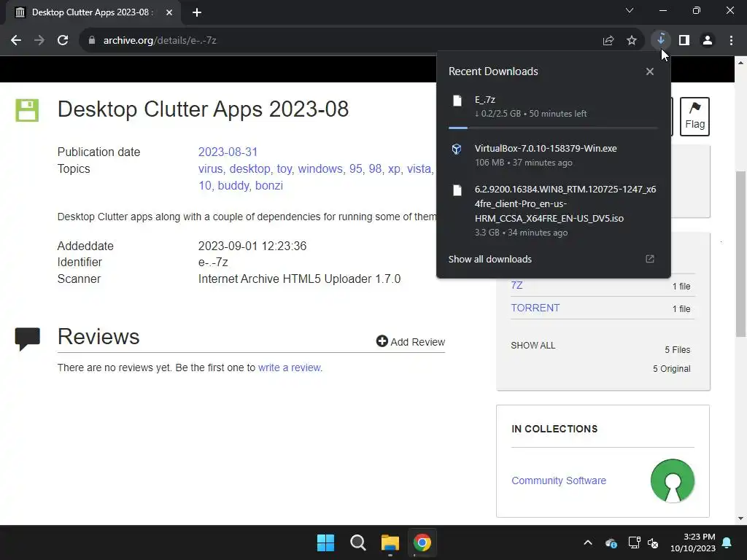Click the VirtualBox cube file icon
The image size is (747, 560).
click(x=457, y=149)
